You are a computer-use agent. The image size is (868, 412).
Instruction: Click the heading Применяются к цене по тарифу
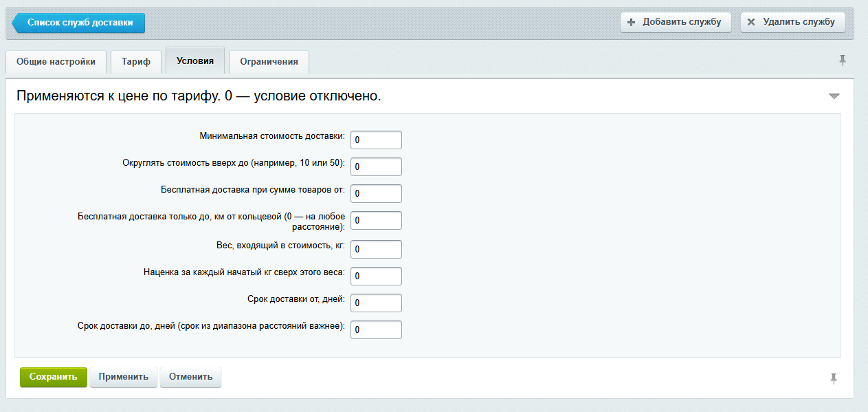(x=199, y=96)
